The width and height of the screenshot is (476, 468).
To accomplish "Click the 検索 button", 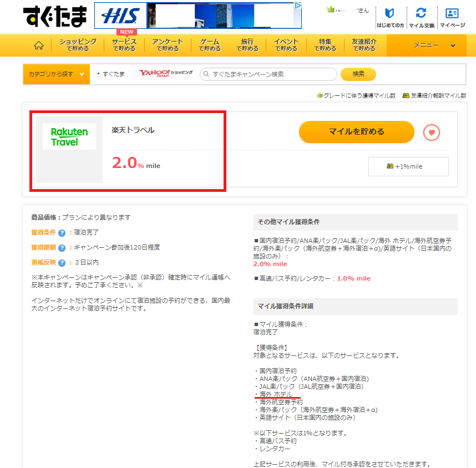I will coord(358,74).
